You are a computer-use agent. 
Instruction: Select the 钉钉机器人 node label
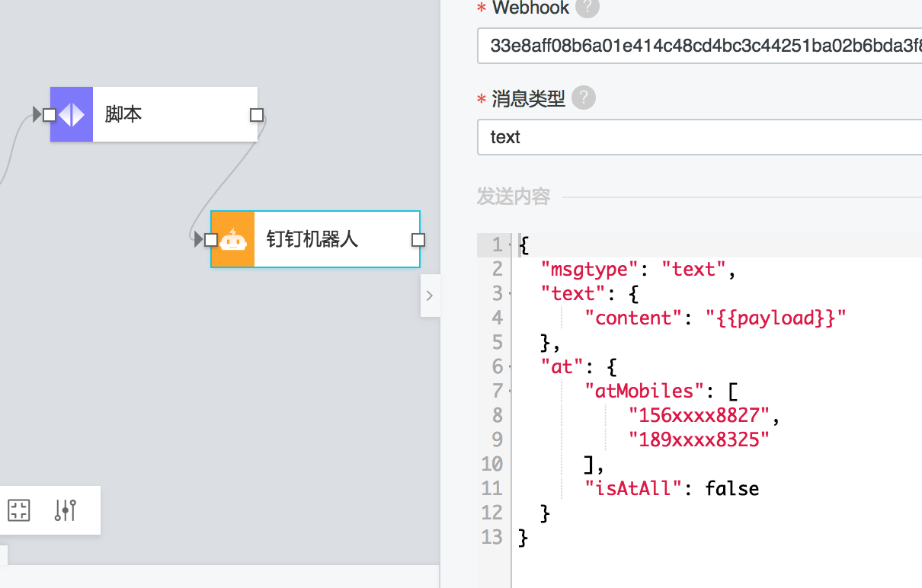(x=312, y=240)
